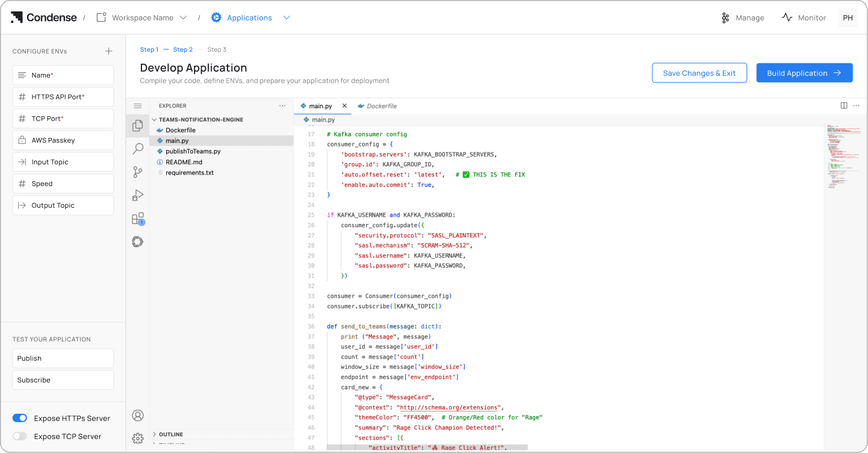Image resolution: width=868 pixels, height=453 pixels.
Task: Open editor more actions ellipsis
Action: point(856,105)
